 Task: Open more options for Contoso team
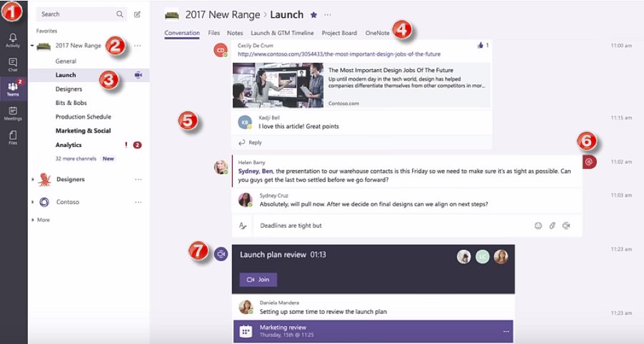[139, 202]
